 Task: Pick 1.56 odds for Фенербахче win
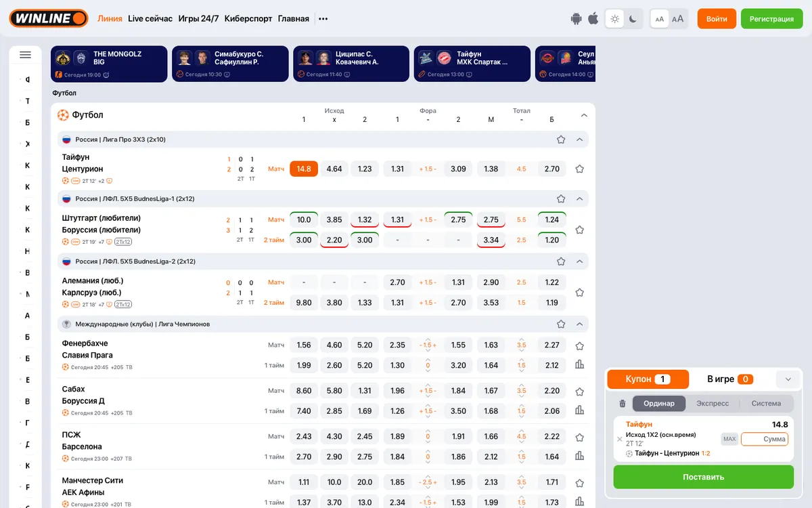pyautogui.click(x=304, y=345)
